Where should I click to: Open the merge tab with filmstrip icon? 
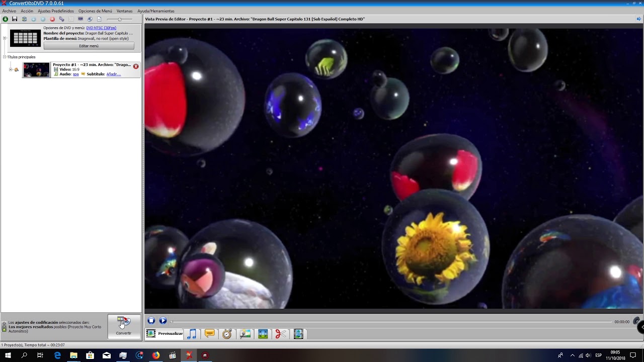[x=298, y=334]
